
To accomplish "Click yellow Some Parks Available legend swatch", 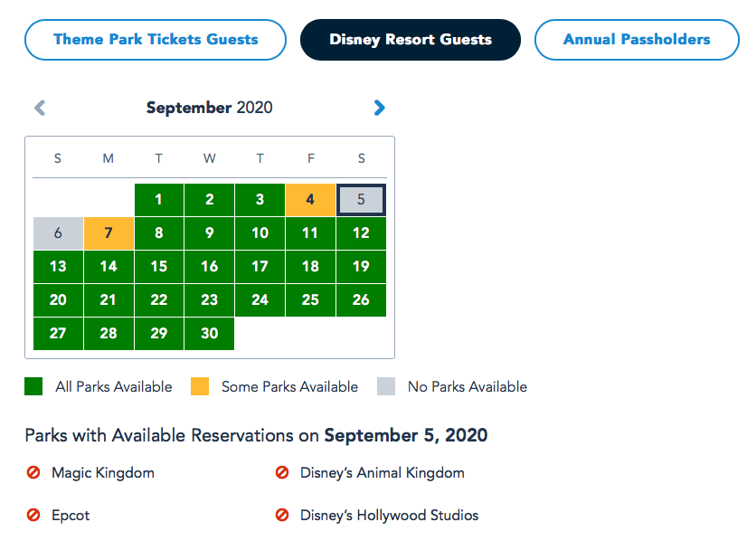I will coord(200,386).
